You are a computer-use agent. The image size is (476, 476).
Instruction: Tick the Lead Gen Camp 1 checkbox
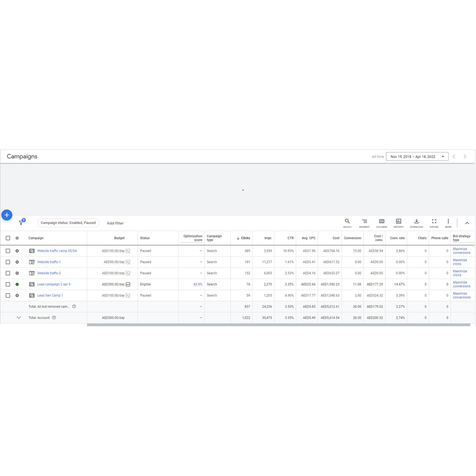coord(8,296)
